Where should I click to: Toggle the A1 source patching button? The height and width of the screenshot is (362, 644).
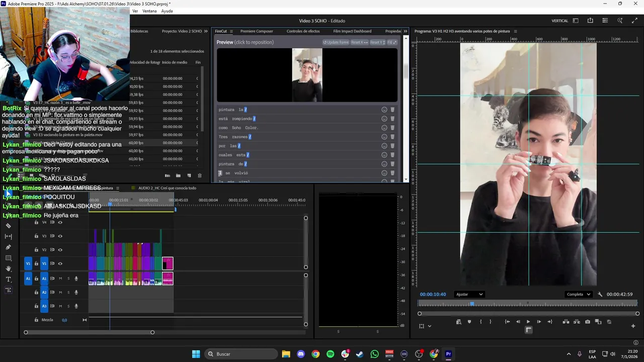[x=28, y=279]
